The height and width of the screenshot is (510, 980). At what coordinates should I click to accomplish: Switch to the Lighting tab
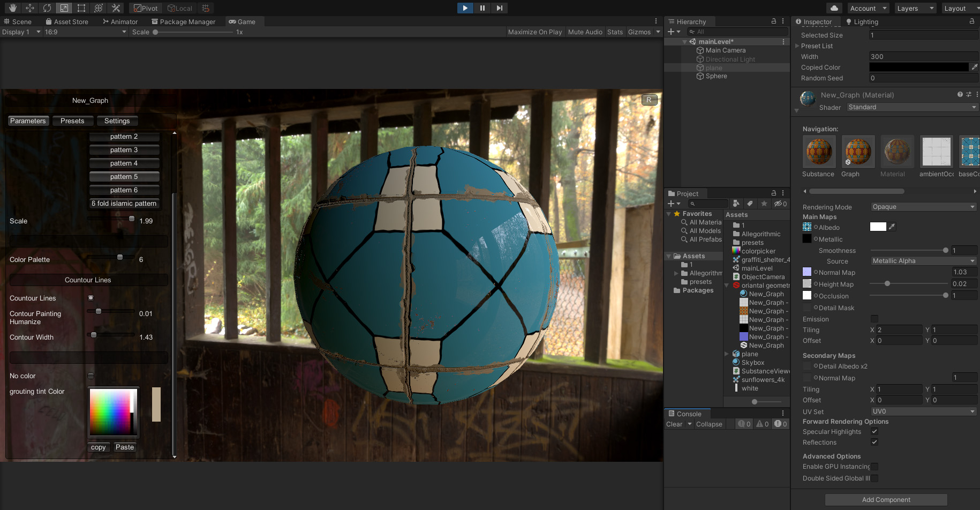tap(862, 22)
